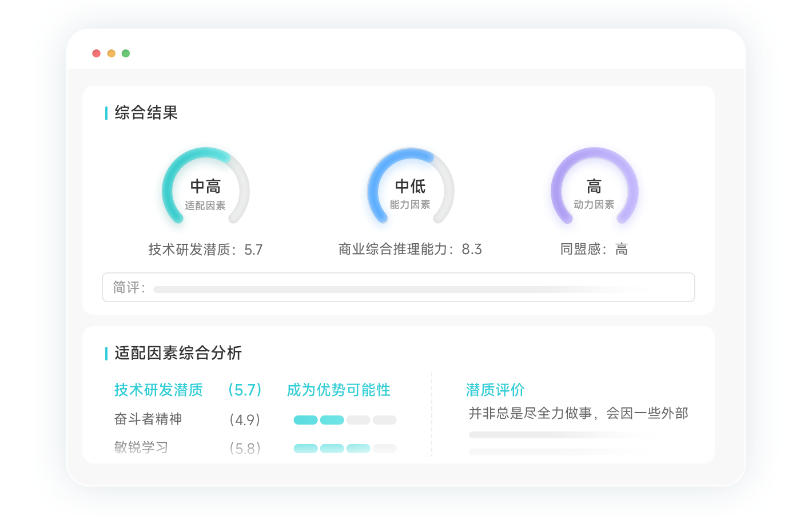Select the 敏锐学习 row label

(x=141, y=447)
